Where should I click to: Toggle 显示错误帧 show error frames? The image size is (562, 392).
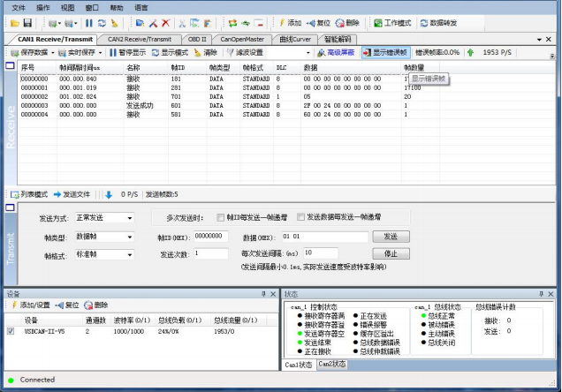click(385, 53)
